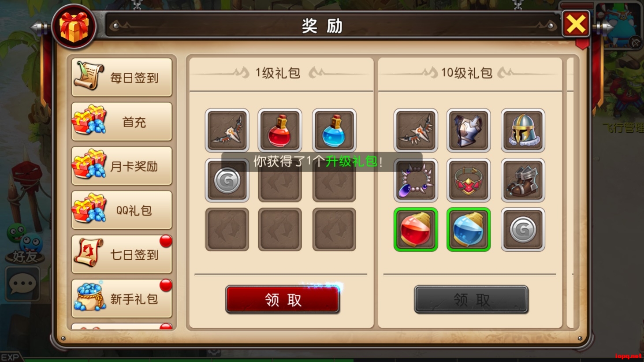Click the red potion in 1级礼包
644x362 pixels.
pos(280,130)
